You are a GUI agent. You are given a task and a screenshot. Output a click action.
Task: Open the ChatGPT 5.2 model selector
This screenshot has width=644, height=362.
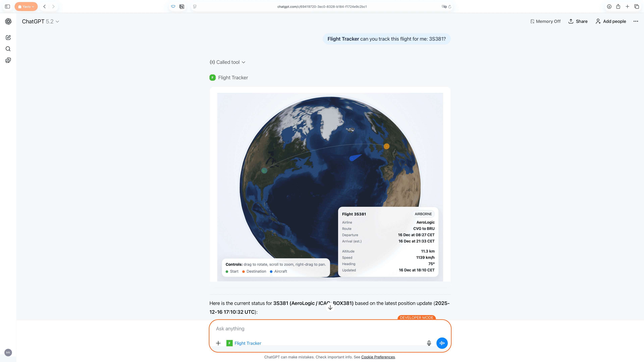[x=40, y=21]
